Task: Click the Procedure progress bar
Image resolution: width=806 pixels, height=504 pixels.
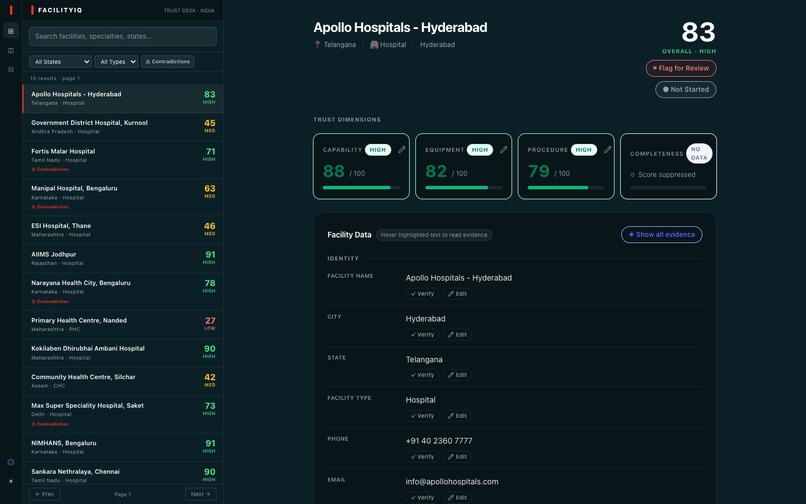Action: [565, 188]
